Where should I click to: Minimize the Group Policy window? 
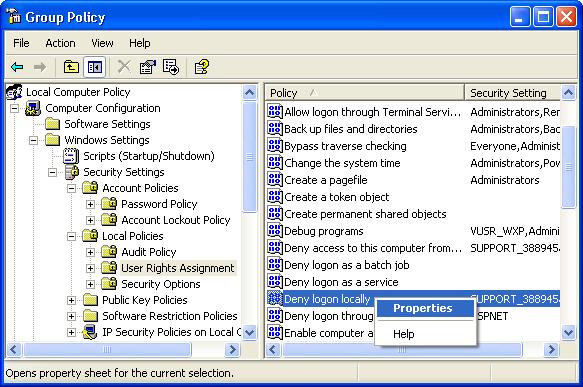(x=520, y=17)
